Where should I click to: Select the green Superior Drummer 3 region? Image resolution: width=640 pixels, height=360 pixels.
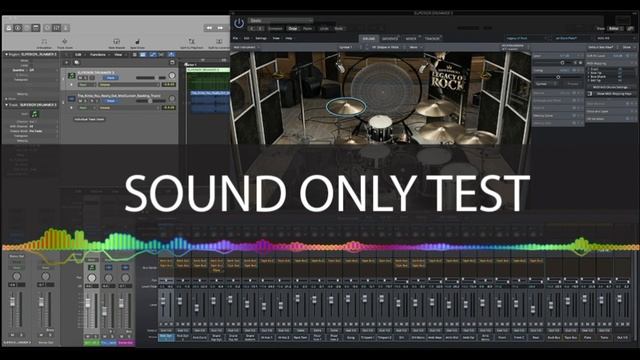pos(208,78)
